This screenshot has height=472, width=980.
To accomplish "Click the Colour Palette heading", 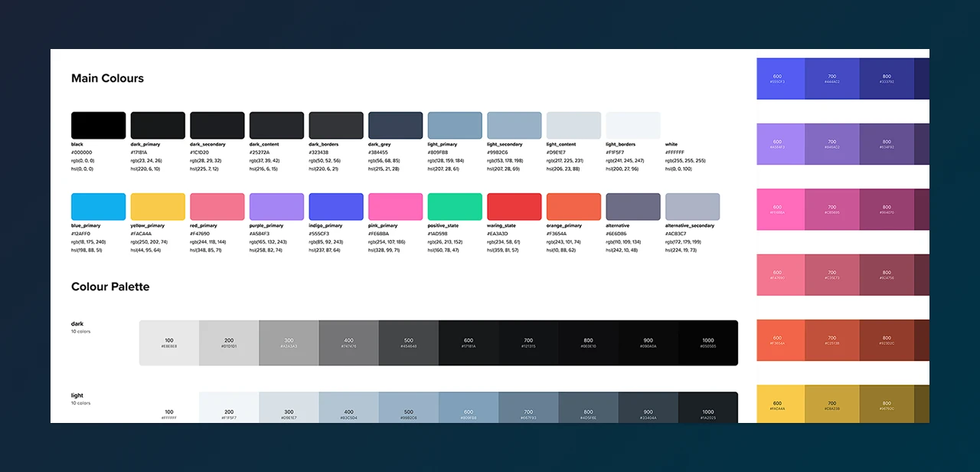I will (110, 287).
